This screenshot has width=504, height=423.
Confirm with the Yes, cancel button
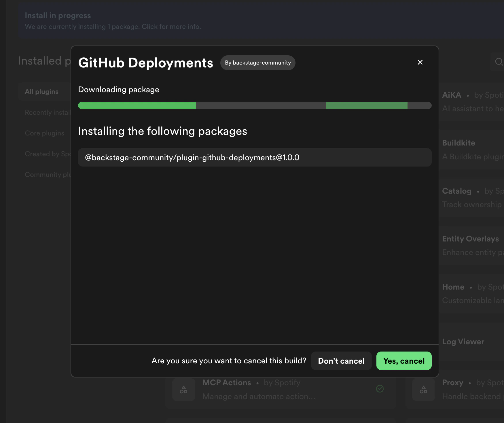click(x=404, y=361)
